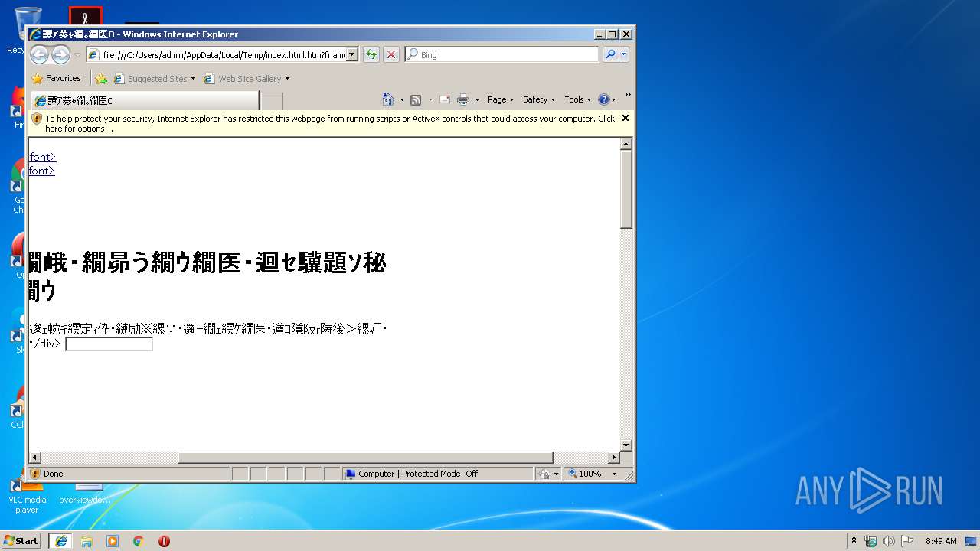The height and width of the screenshot is (551, 980).
Task: Click the Read Mail envelope icon
Action: (x=444, y=99)
